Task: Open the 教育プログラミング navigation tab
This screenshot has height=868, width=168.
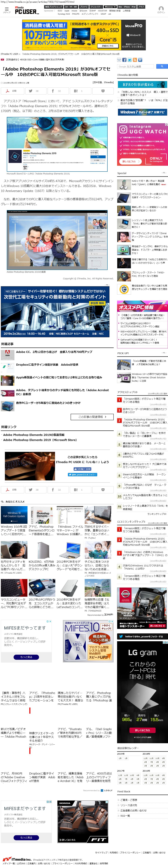Action: pyautogui.click(x=53, y=7)
